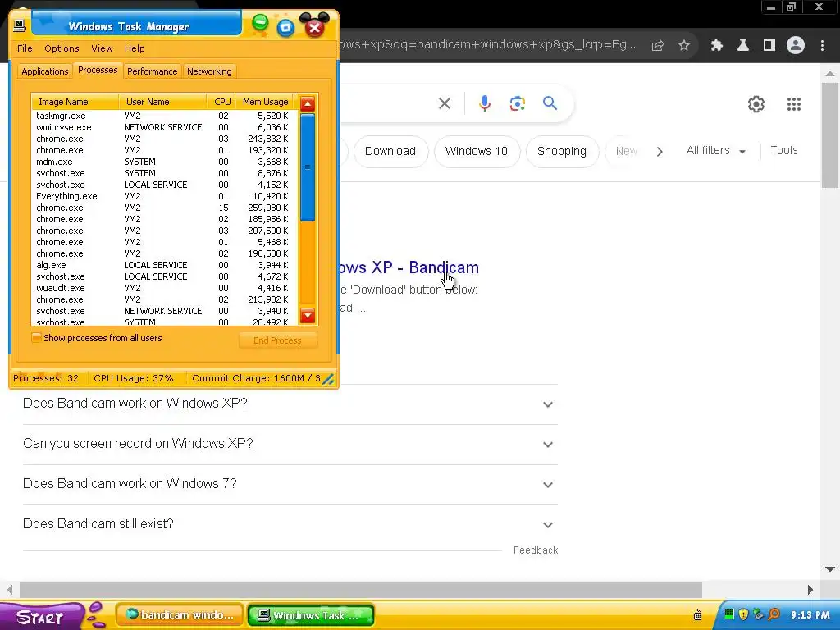
Task: Click the safely remove hardware tray icon
Action: [x=758, y=614]
